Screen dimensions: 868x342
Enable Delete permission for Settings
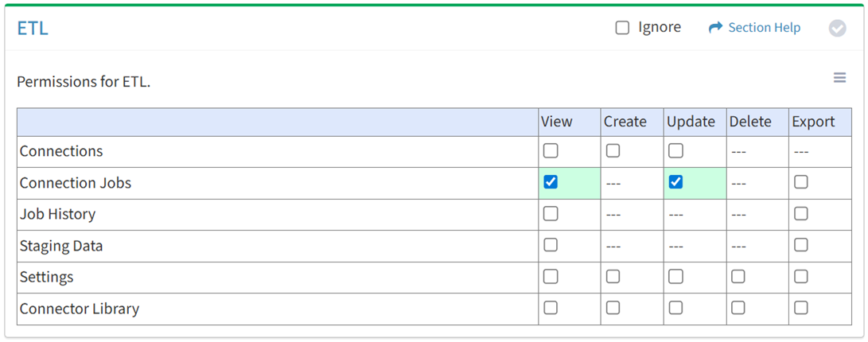[738, 276]
